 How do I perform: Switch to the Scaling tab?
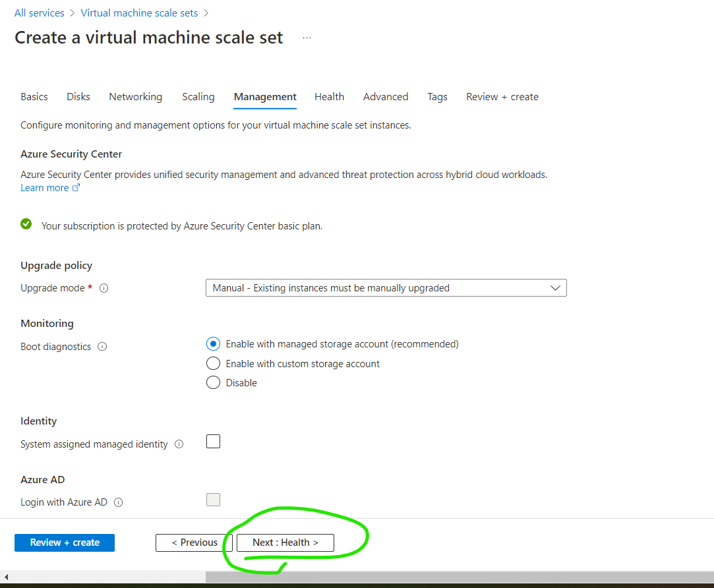tap(198, 96)
